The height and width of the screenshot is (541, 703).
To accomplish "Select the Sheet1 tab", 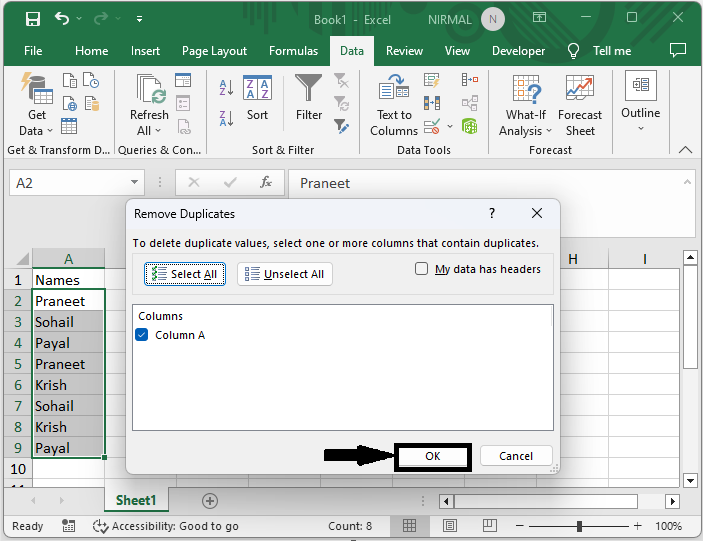I will (136, 500).
